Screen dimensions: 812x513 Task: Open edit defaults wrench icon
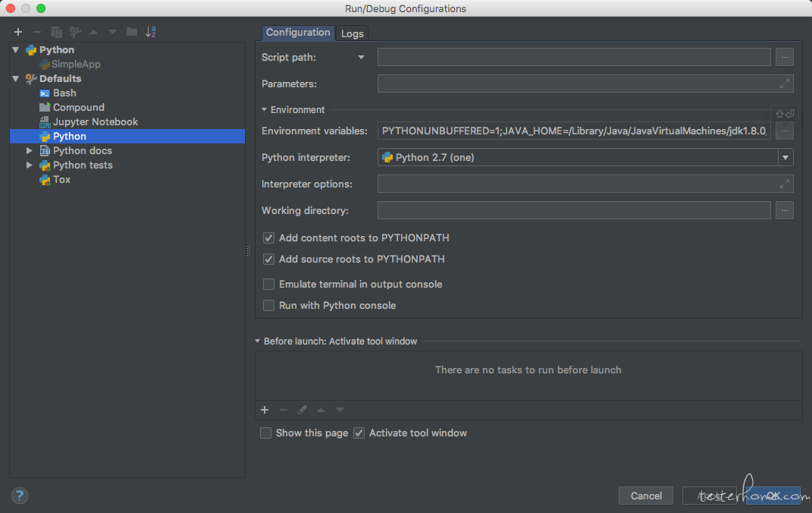(x=75, y=32)
